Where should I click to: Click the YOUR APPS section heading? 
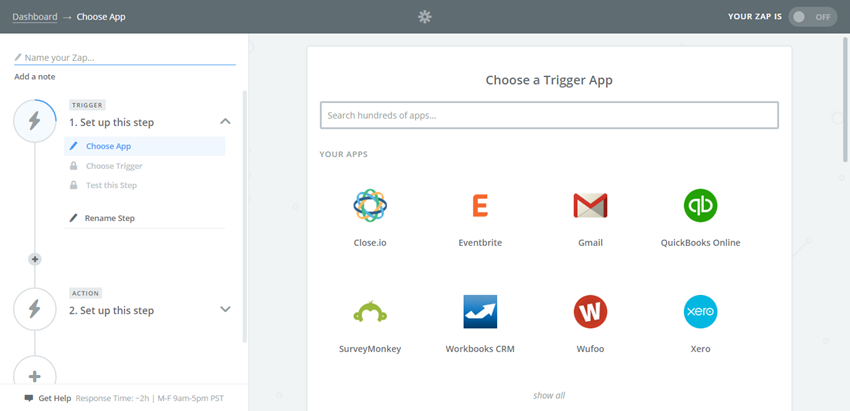pyautogui.click(x=344, y=155)
